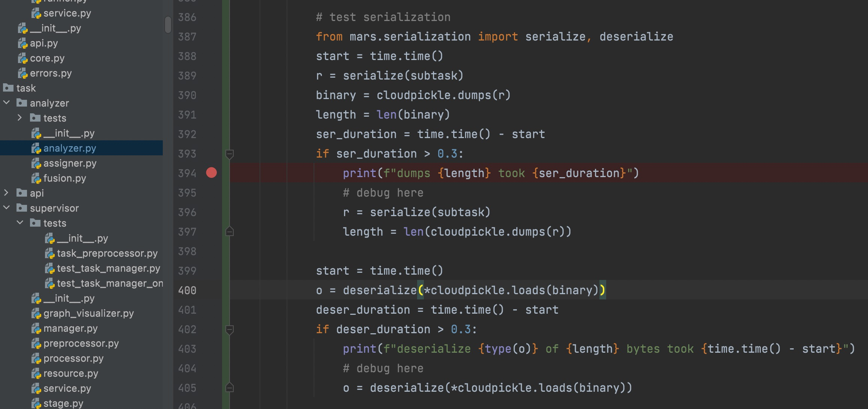
Task: Click line number 386 in the gutter
Action: [x=187, y=17]
